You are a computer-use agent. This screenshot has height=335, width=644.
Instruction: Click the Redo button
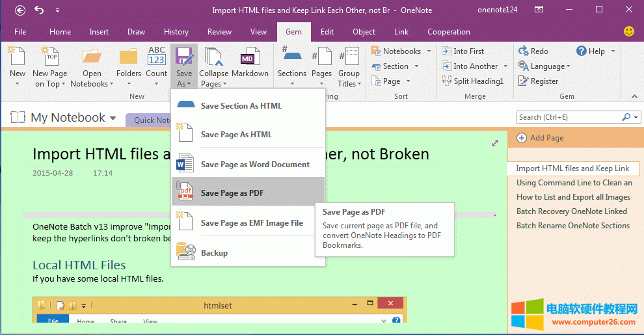pyautogui.click(x=533, y=51)
